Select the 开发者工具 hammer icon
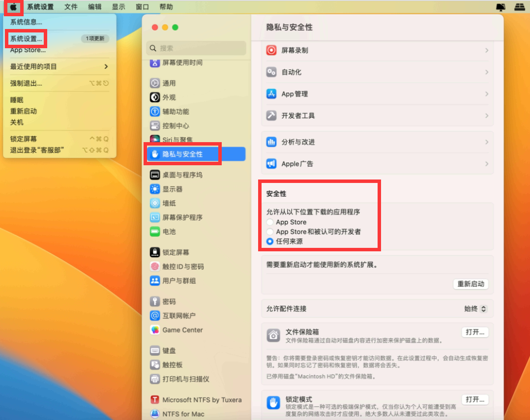This screenshot has height=420, width=530. [271, 116]
